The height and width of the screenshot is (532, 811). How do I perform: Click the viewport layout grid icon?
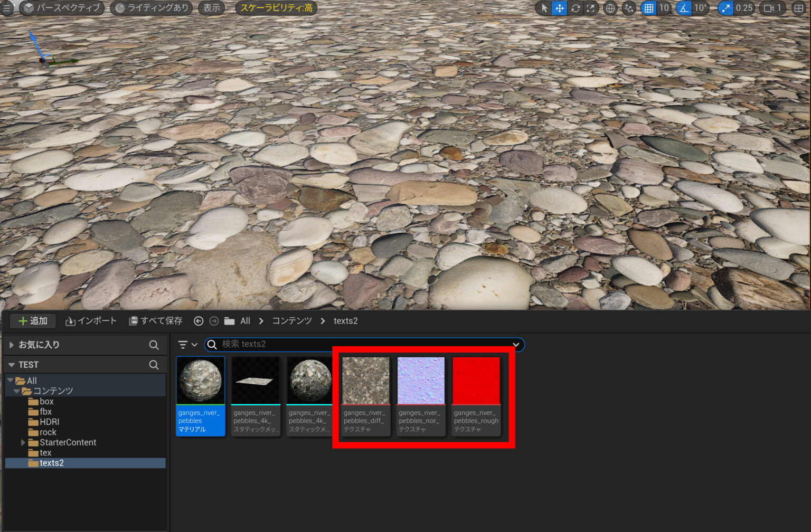point(798,8)
